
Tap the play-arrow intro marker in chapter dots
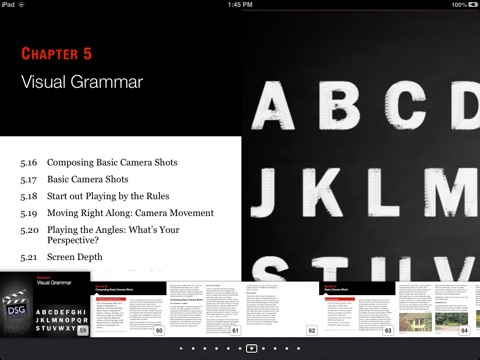coord(181,348)
